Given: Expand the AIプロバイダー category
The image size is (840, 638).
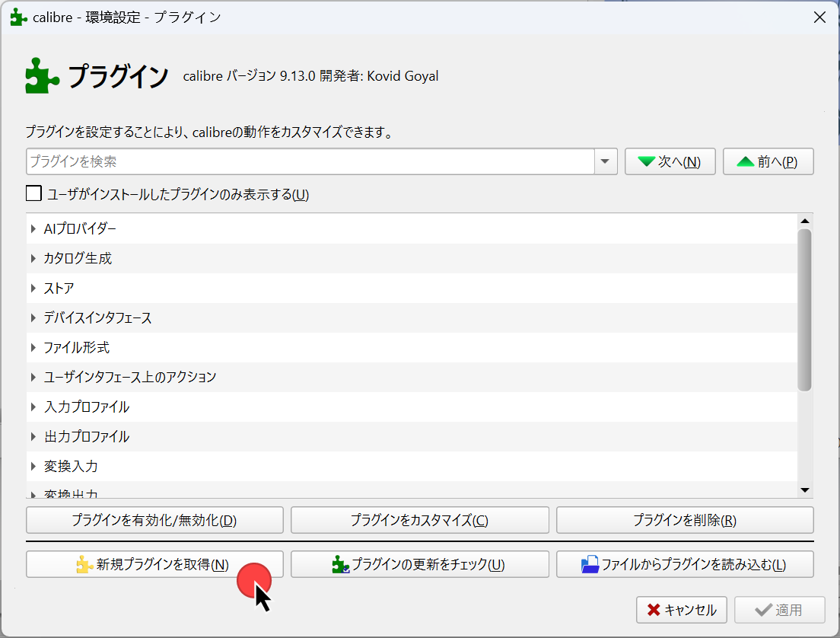Looking at the screenshot, I should tap(33, 229).
